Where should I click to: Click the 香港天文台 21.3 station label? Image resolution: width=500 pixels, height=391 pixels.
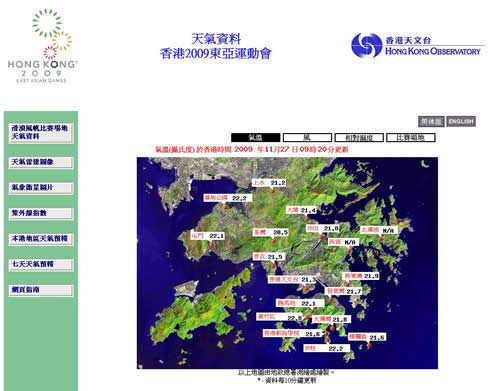pos(292,280)
